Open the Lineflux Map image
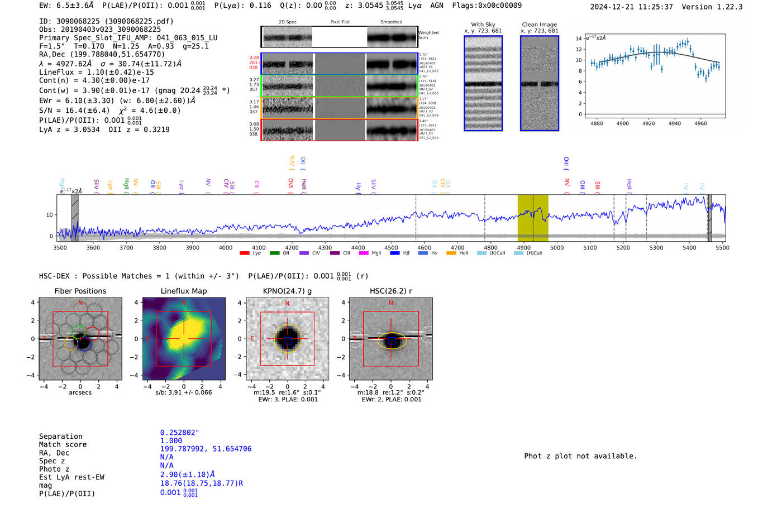Screen dimensions: 782x532 [184, 339]
